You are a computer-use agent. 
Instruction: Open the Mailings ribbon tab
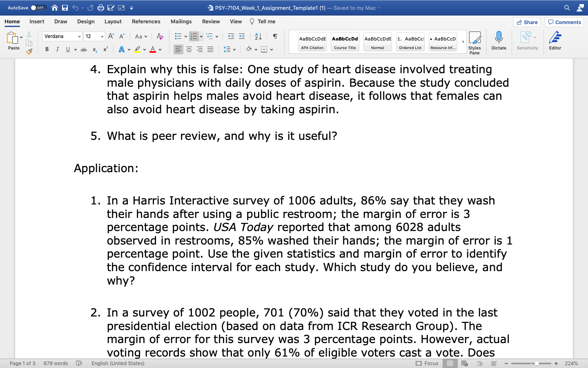(181, 21)
